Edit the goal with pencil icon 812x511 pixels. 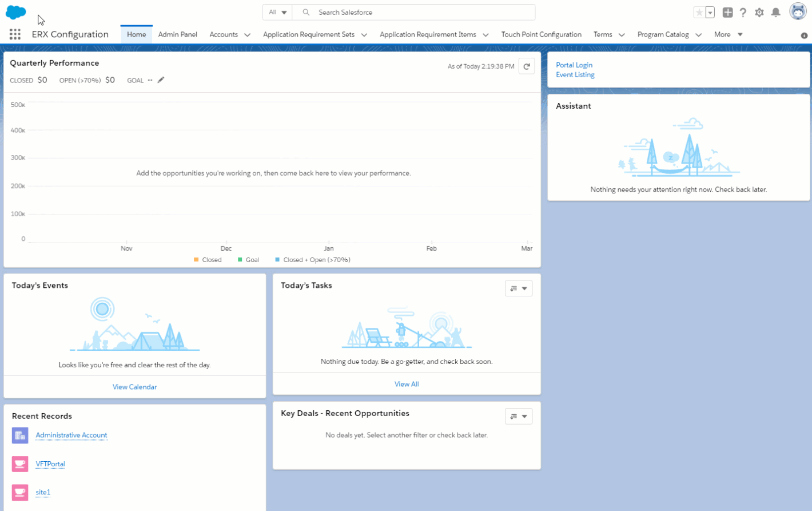161,80
